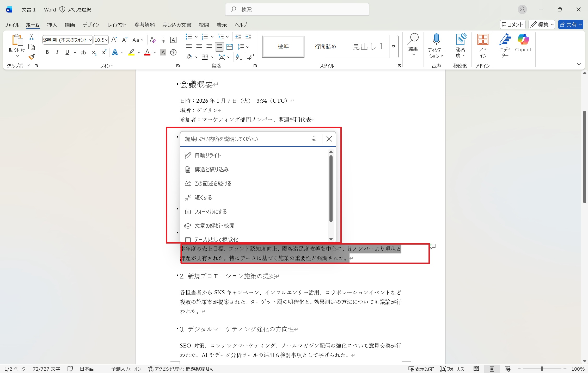Screen dimensions: 588x373
Task: Toggle justify paragraph alignment
Action: [219, 47]
